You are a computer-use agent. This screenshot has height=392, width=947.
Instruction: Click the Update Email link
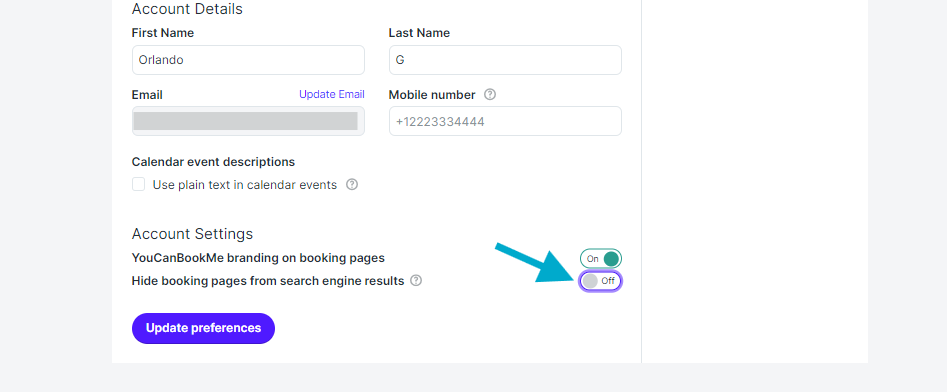point(332,94)
